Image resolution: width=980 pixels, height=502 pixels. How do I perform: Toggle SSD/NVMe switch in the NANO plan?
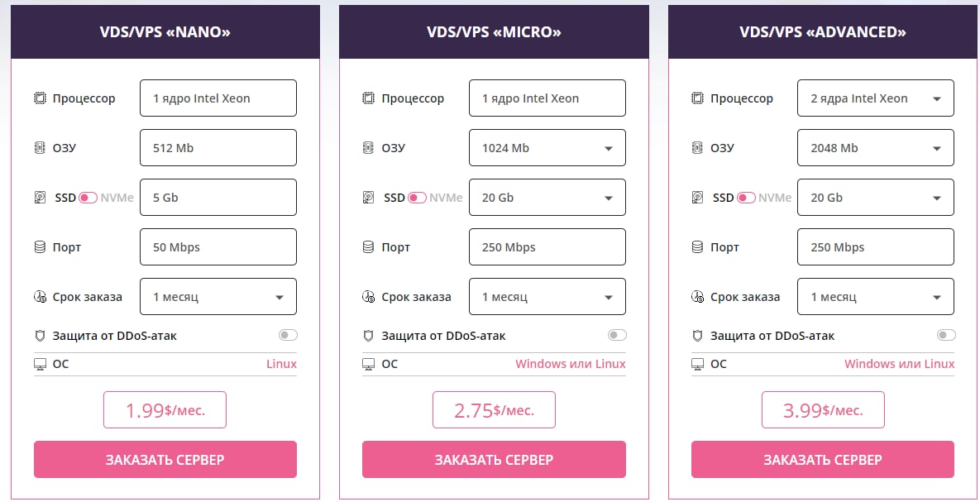coord(88,198)
